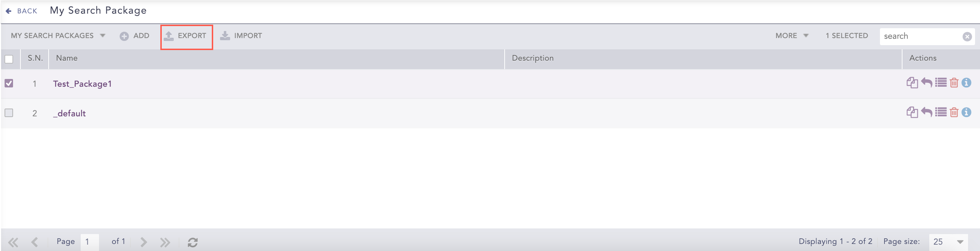Delete the _default package with trash icon
Image resolution: width=980 pixels, height=251 pixels.
pos(954,112)
